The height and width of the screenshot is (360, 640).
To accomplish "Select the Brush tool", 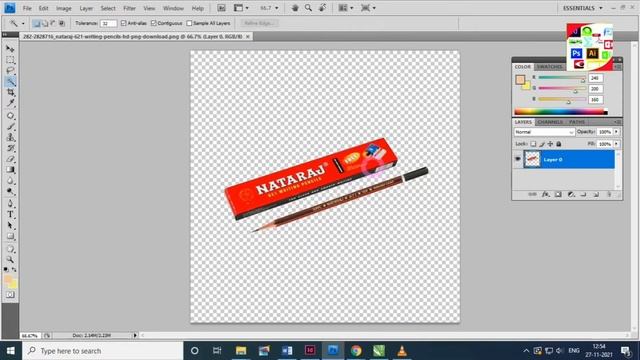I will pyautogui.click(x=10, y=127).
